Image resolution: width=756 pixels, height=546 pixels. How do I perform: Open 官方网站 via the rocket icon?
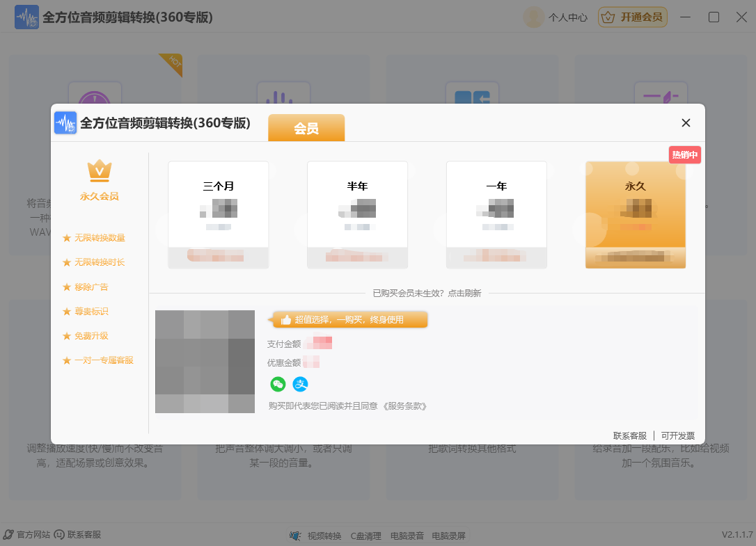[x=8, y=536]
